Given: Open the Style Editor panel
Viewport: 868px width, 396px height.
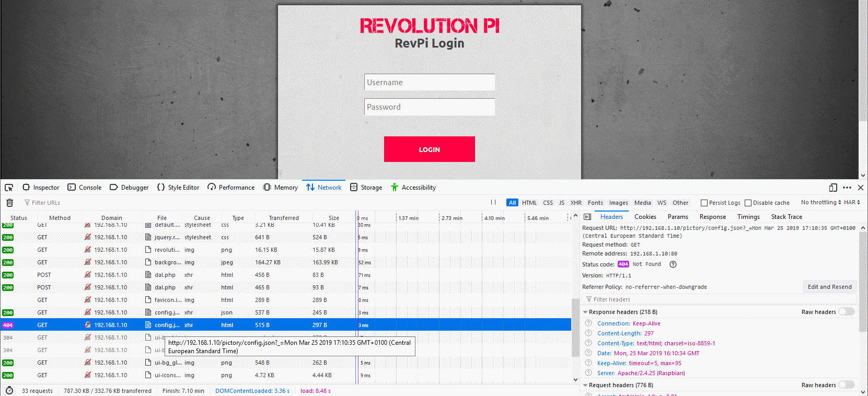Looking at the screenshot, I should tap(178, 188).
